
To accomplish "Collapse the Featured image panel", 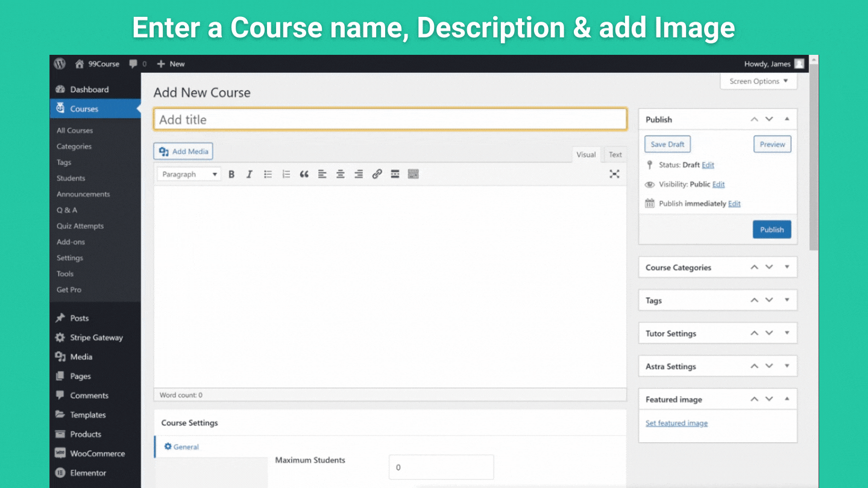I will [x=787, y=399].
